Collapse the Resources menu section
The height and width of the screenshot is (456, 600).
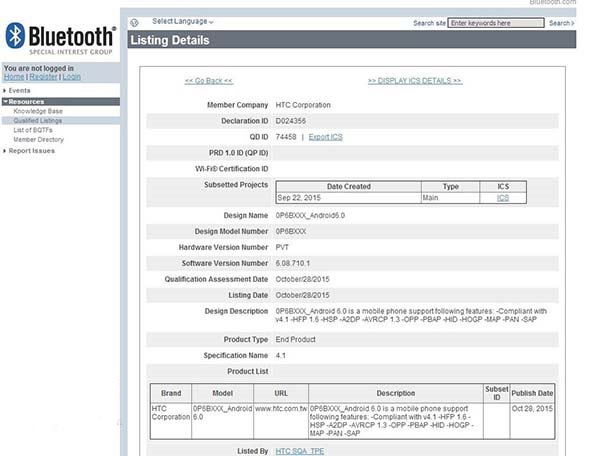[x=26, y=102]
